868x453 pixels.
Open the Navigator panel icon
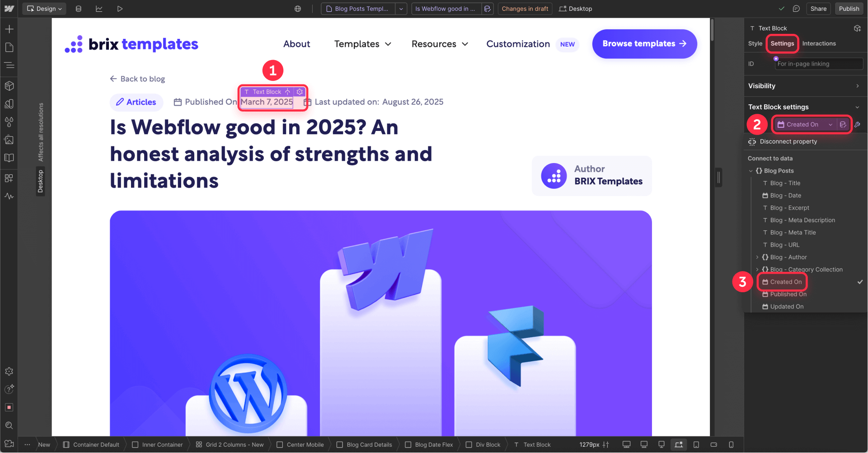click(x=9, y=65)
